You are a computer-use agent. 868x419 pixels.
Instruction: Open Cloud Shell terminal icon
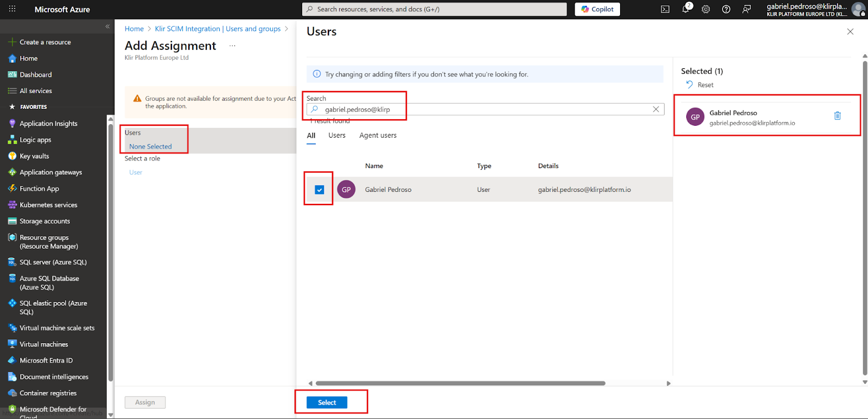pos(665,9)
